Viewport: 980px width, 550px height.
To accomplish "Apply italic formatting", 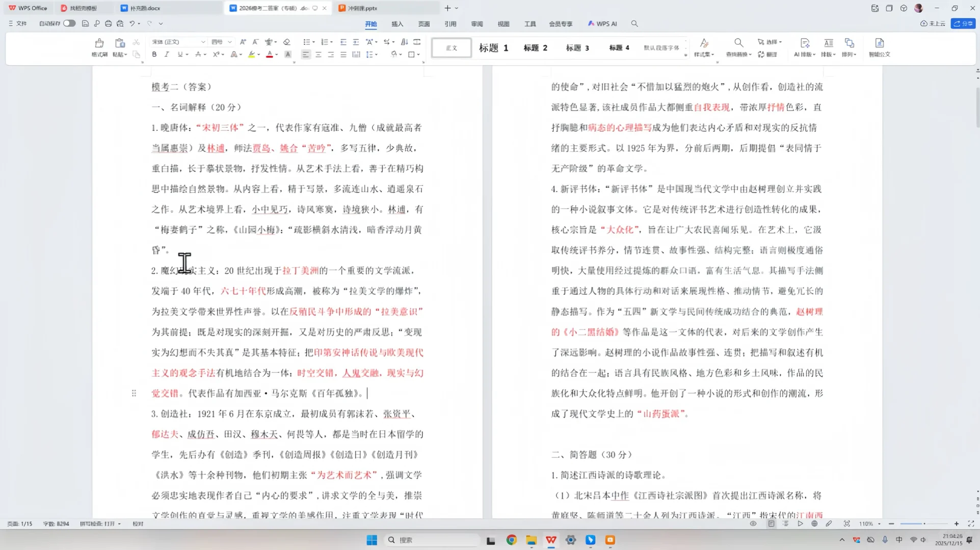I will tap(167, 54).
